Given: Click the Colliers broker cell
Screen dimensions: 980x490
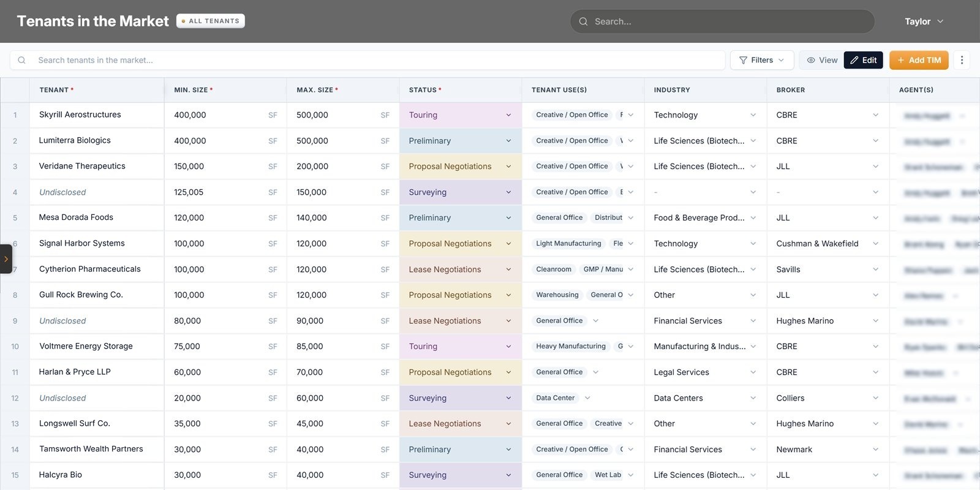Looking at the screenshot, I should pos(827,398).
